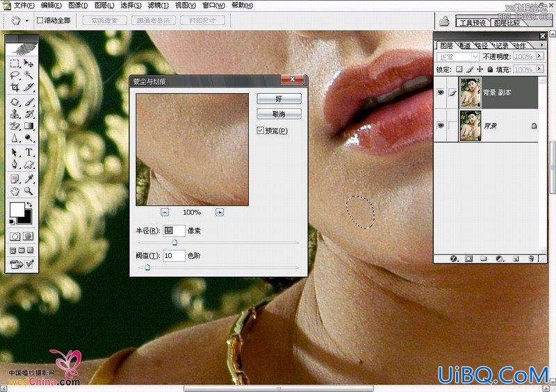Switch to the 通道 tab
The image size is (556, 392).
point(464,45)
